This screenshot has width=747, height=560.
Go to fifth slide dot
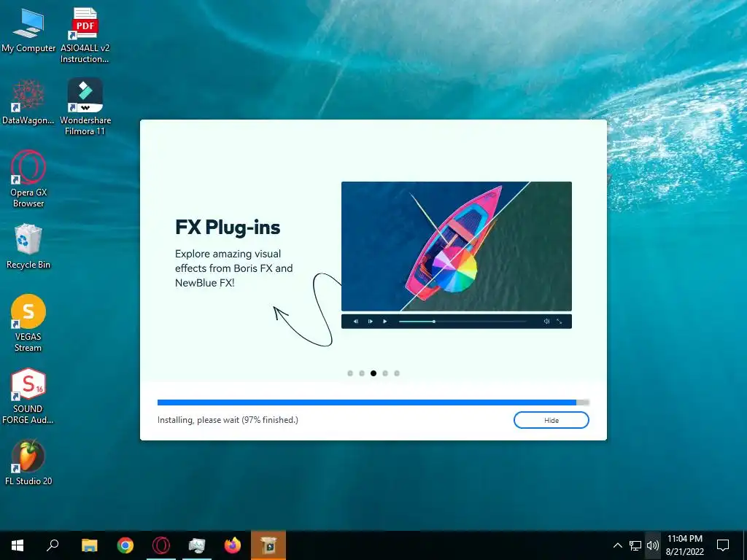pyautogui.click(x=397, y=373)
